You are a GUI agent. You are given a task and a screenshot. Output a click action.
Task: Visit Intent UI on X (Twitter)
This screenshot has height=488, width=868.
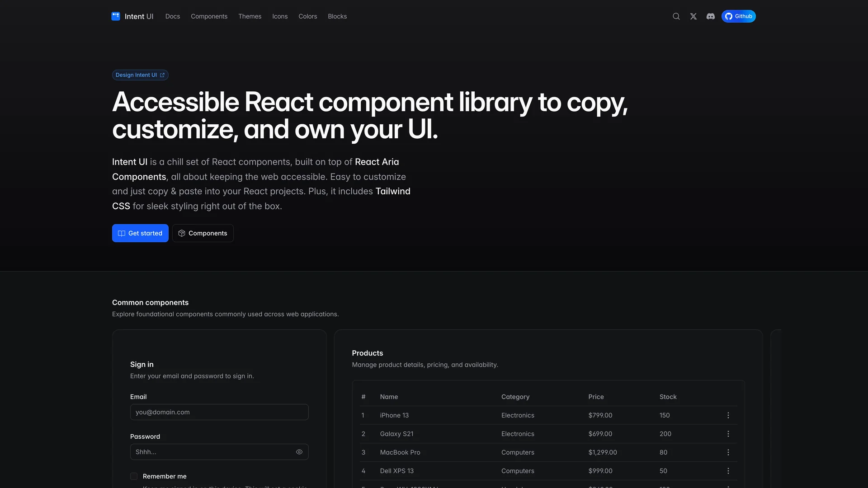coord(693,16)
